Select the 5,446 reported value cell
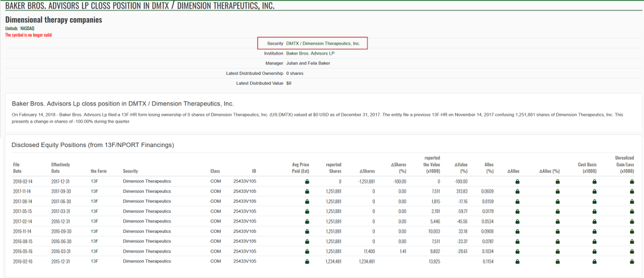 coord(435,221)
